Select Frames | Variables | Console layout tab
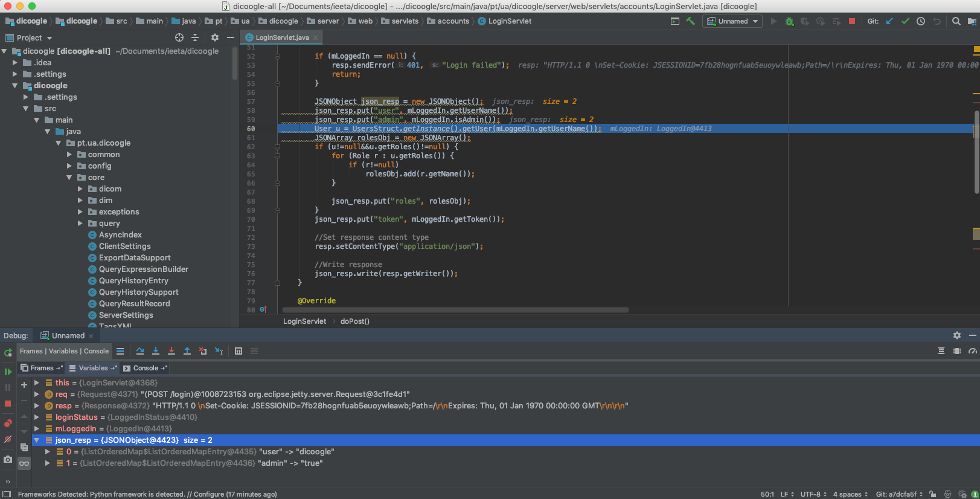 (x=64, y=351)
